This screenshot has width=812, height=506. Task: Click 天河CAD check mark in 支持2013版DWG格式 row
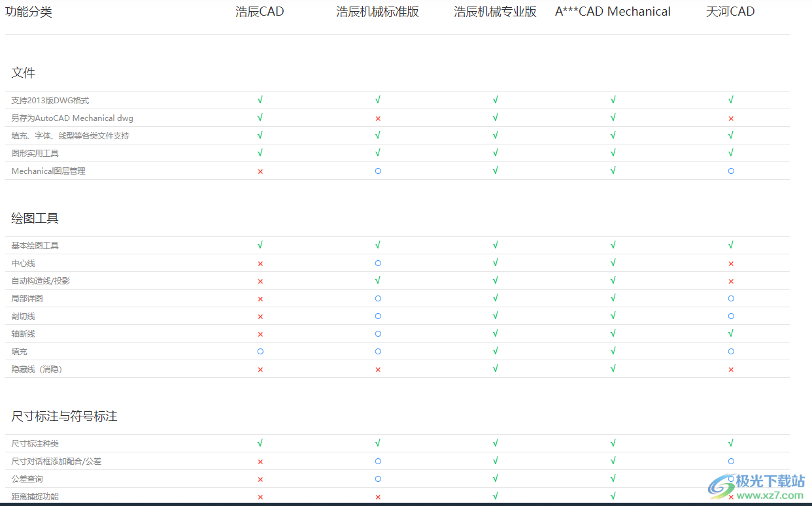coord(731,100)
